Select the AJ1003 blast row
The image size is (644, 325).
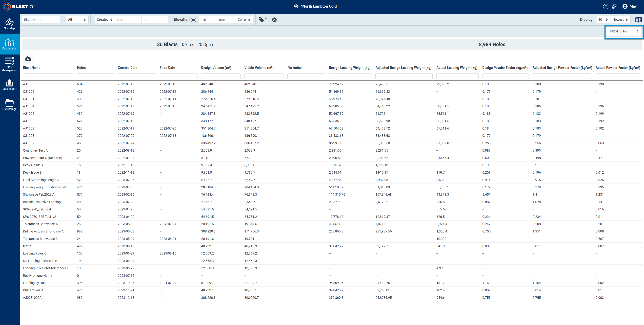[x=332, y=84]
